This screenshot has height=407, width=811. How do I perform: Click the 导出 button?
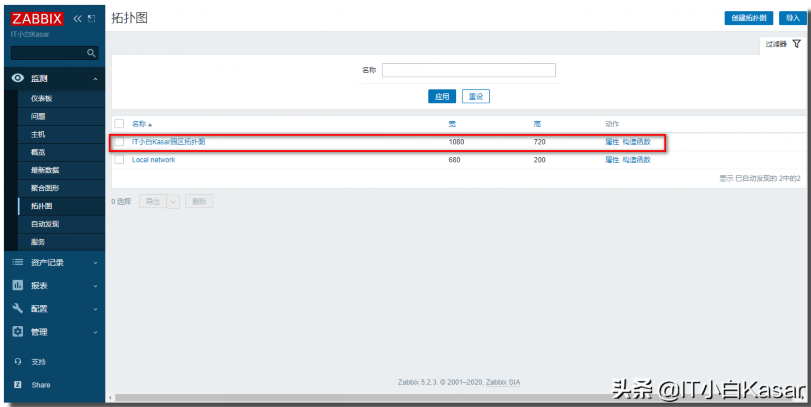click(153, 202)
